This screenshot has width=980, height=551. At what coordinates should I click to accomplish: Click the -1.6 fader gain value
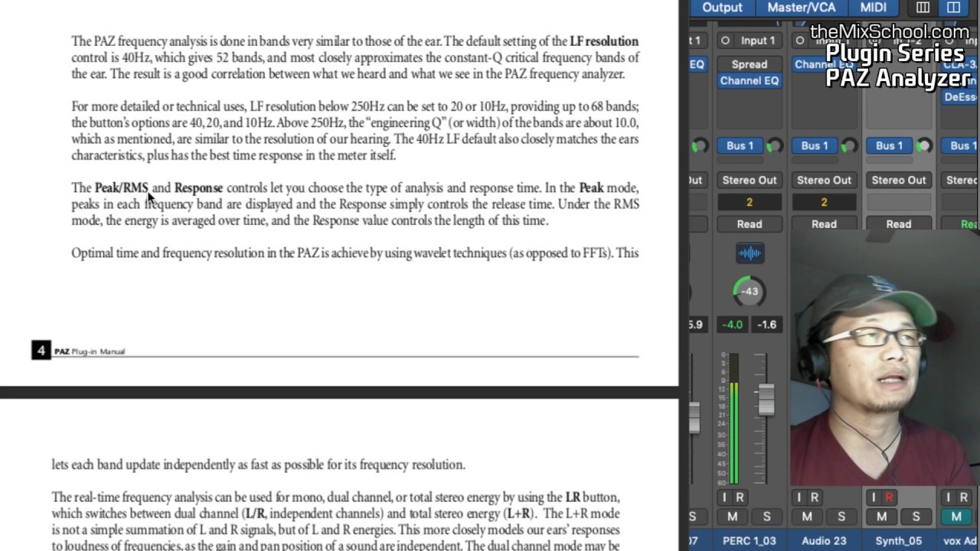(766, 324)
